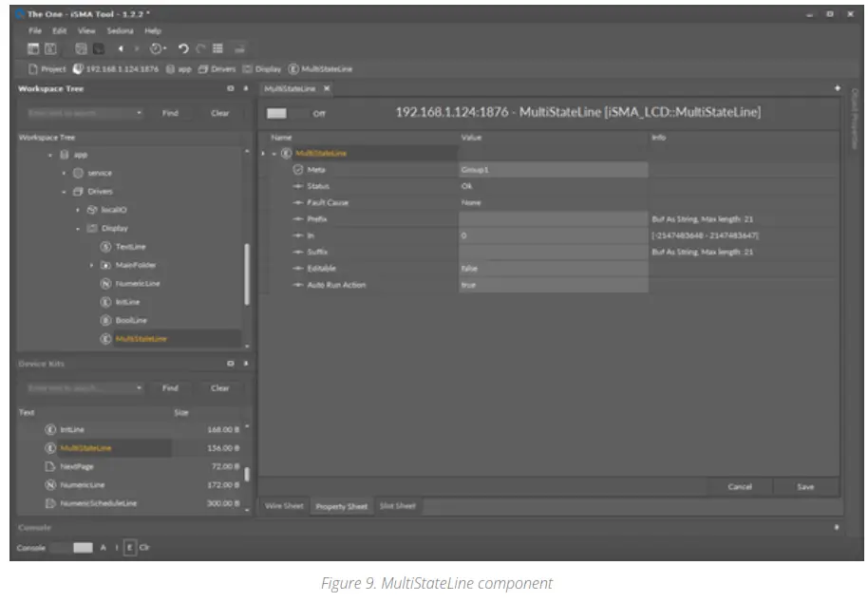Switch to the Wire Sheet tab
Image resolution: width=868 pixels, height=602 pixels.
[283, 506]
